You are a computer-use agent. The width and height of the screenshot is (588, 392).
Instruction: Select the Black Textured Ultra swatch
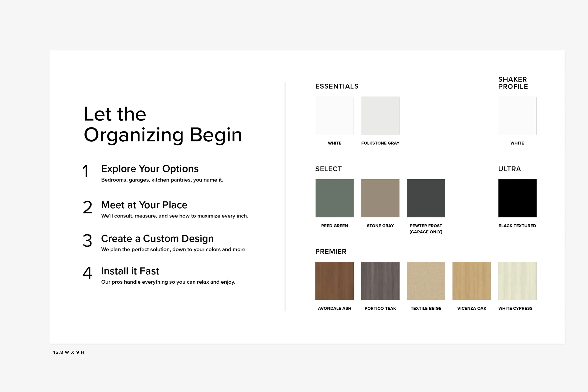click(517, 198)
